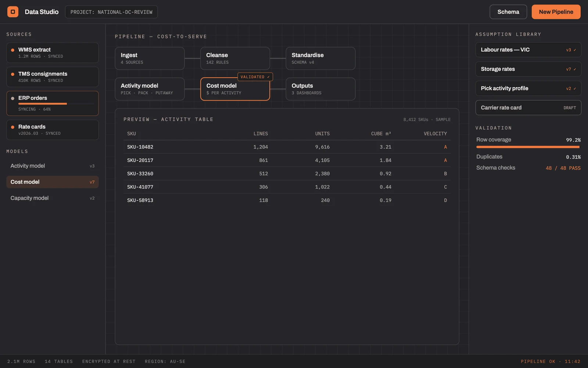The height and width of the screenshot is (368, 588).
Task: Select the WMS extract source
Action: point(53,53)
